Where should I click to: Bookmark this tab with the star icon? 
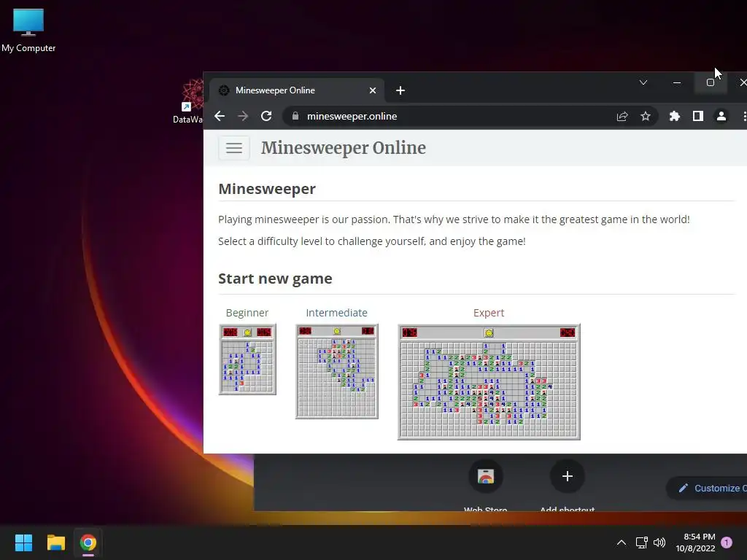tap(646, 116)
